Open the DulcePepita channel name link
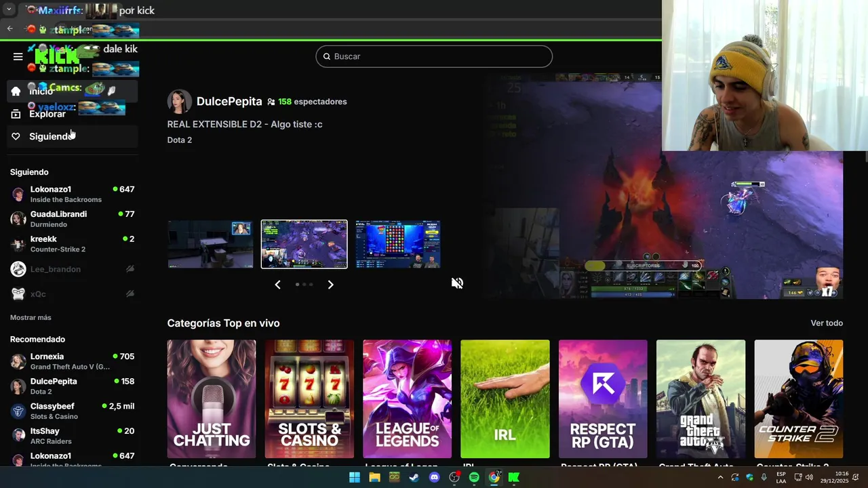This screenshot has height=488, width=868. click(229, 102)
